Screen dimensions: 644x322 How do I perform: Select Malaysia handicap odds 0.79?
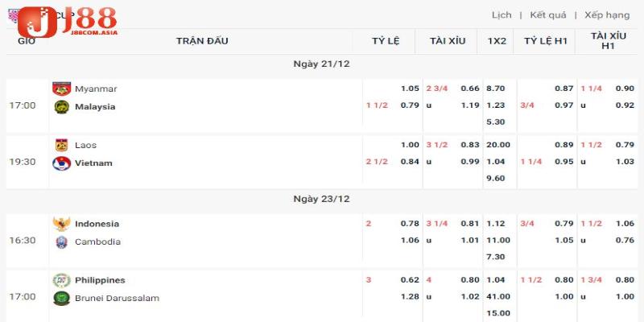click(x=410, y=105)
